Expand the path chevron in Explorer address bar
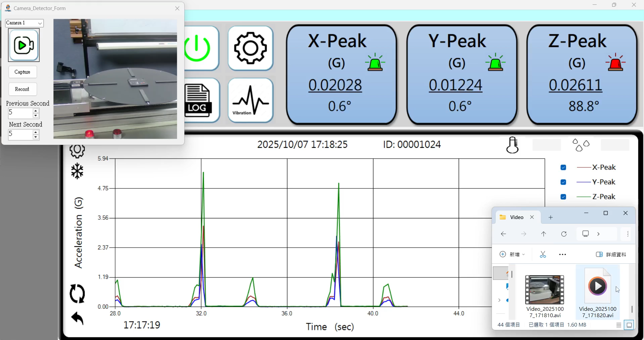 click(x=599, y=234)
